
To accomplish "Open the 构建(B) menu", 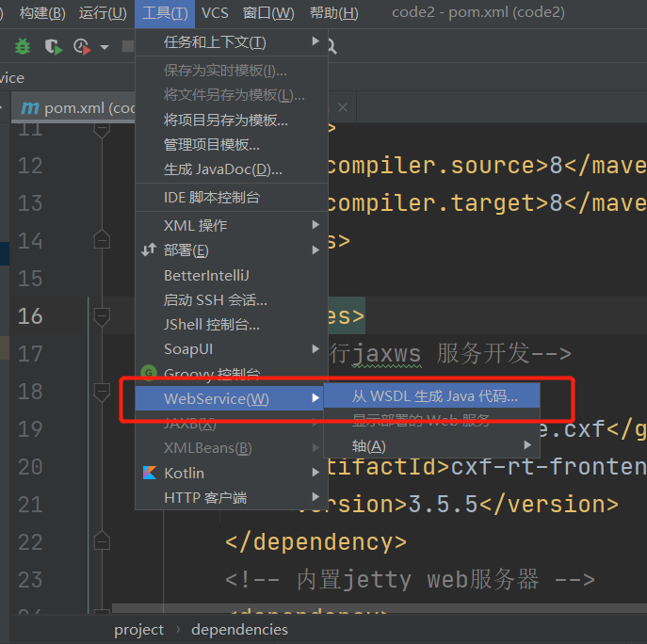I will pyautogui.click(x=42, y=13).
